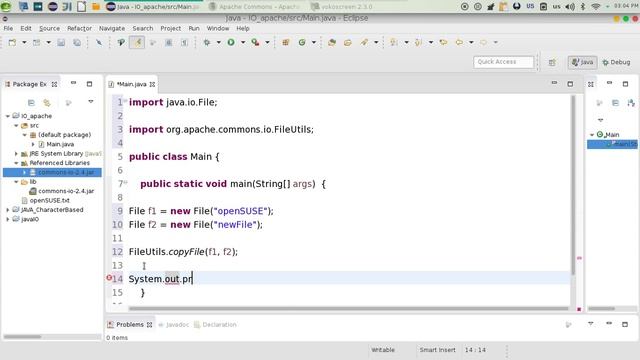
Task: Click the Link with Editor icon
Action: (x=47, y=102)
